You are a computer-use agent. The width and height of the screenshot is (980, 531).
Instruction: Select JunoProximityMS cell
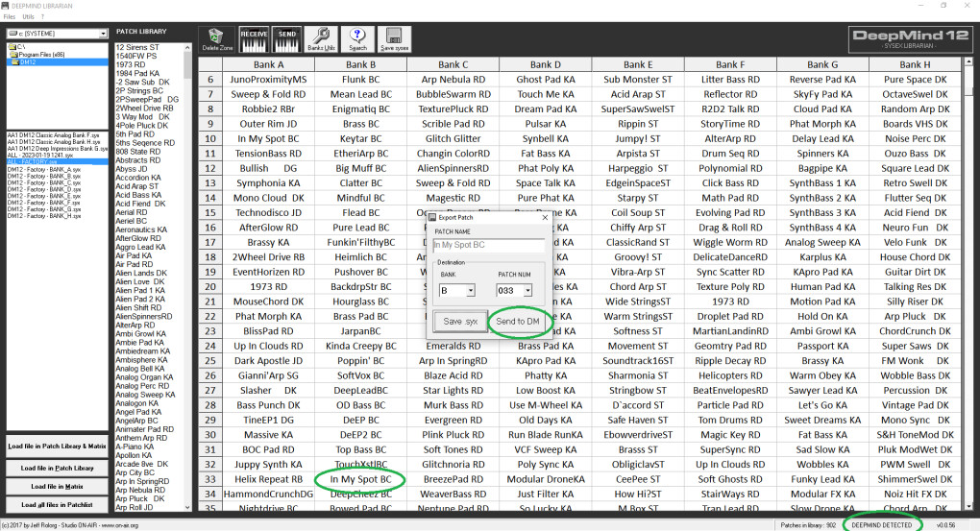pyautogui.click(x=268, y=80)
